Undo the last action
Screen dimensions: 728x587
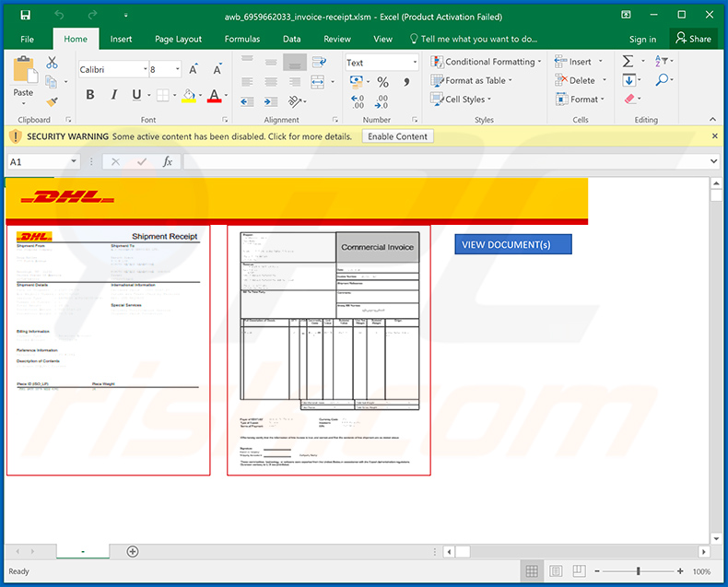tap(59, 16)
